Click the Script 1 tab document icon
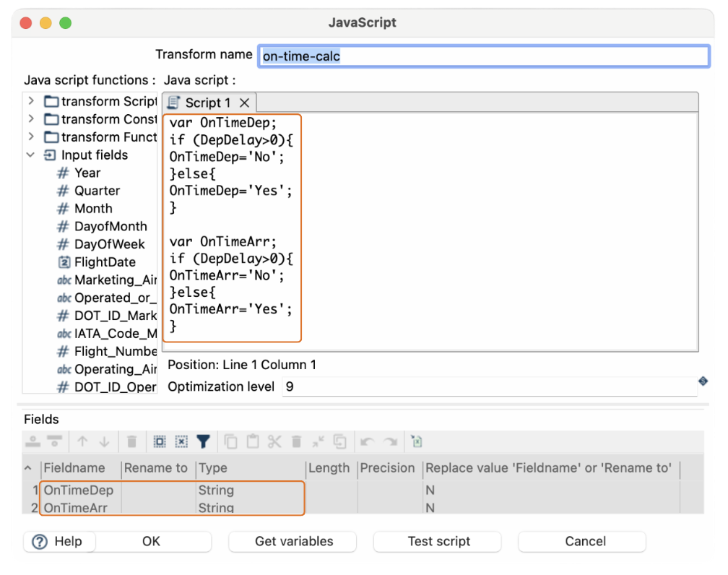The image size is (728, 575). click(x=173, y=103)
